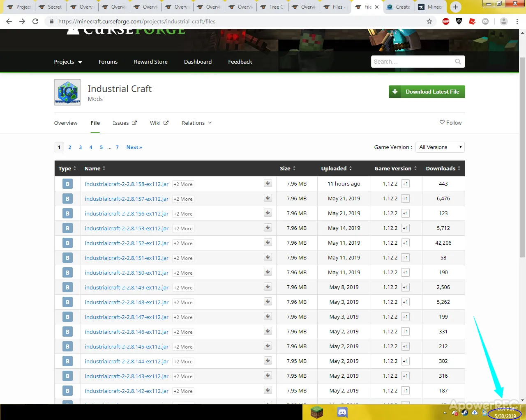
Task: Download industrialcraft-2-2.8.153-ex112.jar via arrow icon
Action: pos(268,227)
